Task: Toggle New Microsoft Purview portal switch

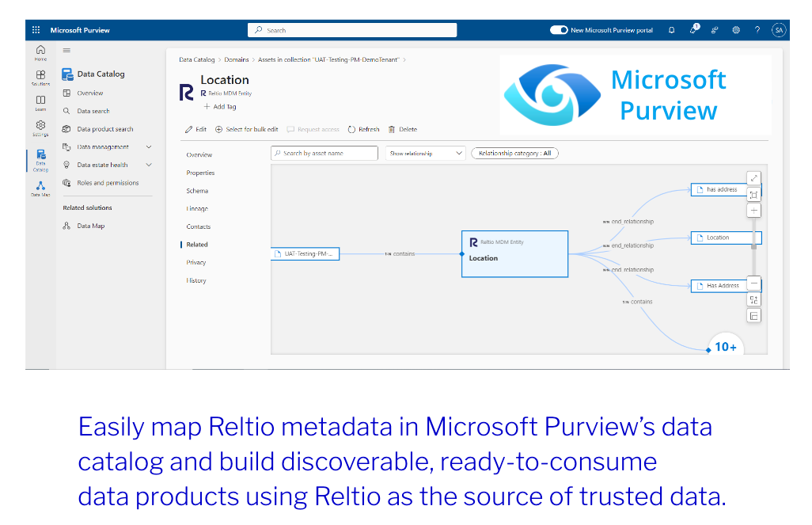Action: coord(559,30)
